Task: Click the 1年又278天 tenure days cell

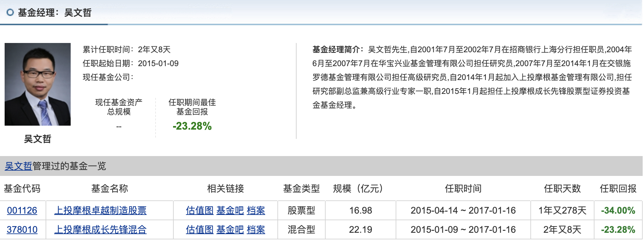Action: tap(562, 211)
